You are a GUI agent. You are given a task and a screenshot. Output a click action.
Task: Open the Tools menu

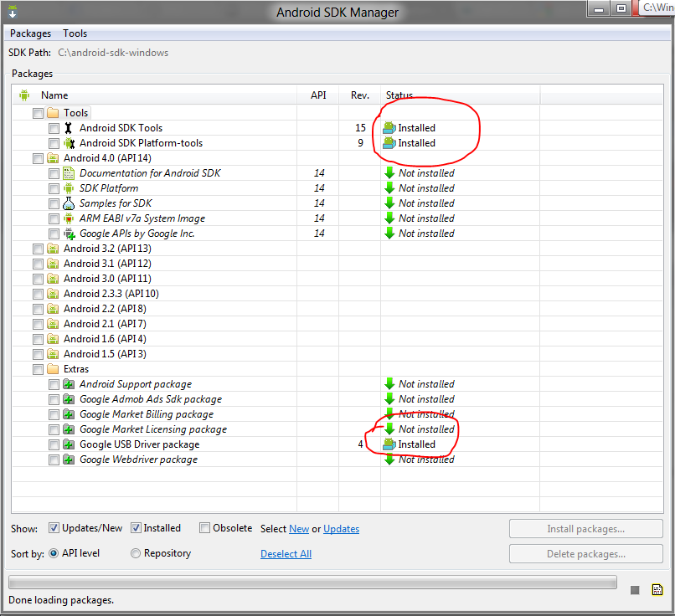pyautogui.click(x=75, y=33)
